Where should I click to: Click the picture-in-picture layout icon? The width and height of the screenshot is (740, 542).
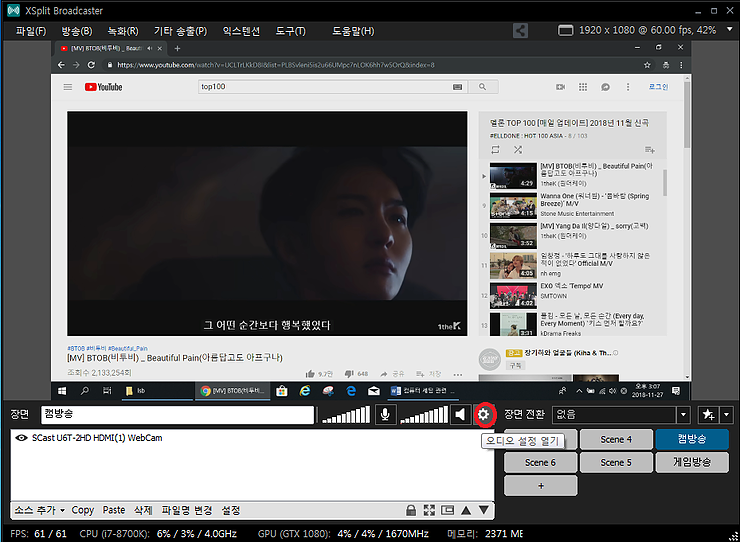point(447,510)
